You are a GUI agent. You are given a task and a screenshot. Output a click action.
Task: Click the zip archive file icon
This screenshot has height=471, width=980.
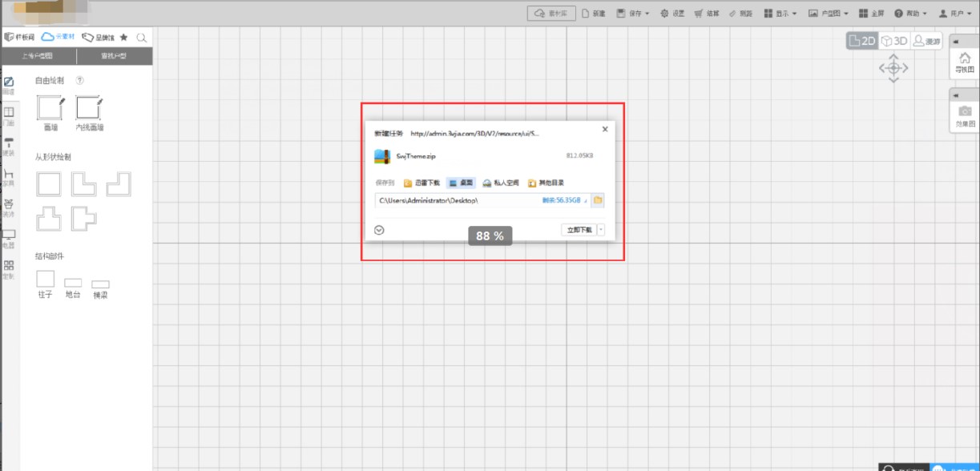(381, 155)
